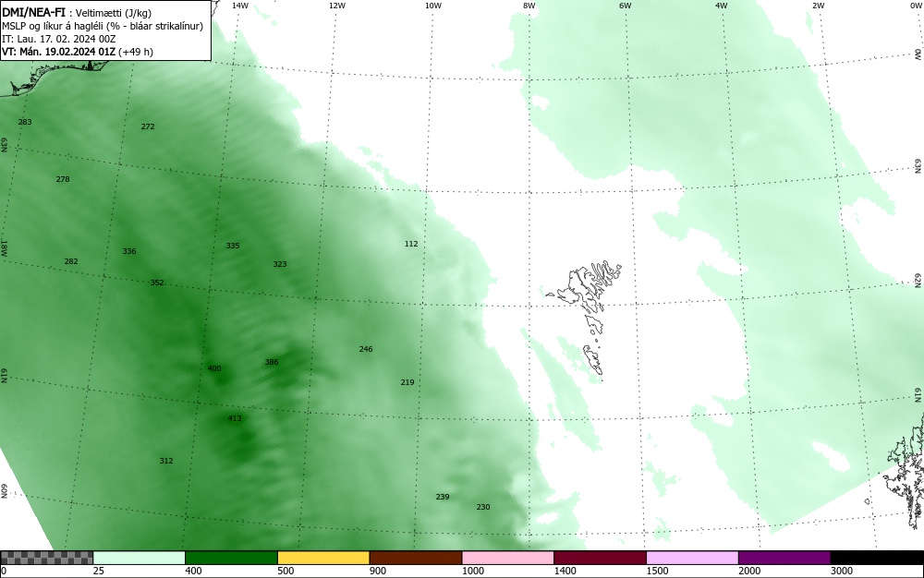Screen dimensions: 924x578
Task: Click the 8W longitude label
Action: (529, 6)
